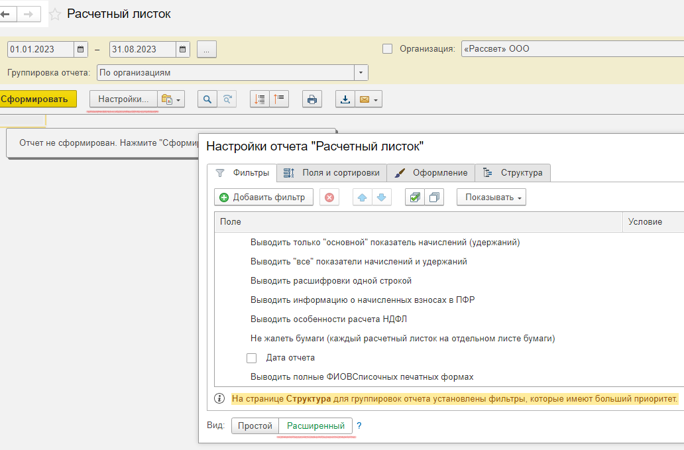Select row Выводить "все" показатели начислений и удержаний
This screenshot has height=450, width=684.
point(449,261)
